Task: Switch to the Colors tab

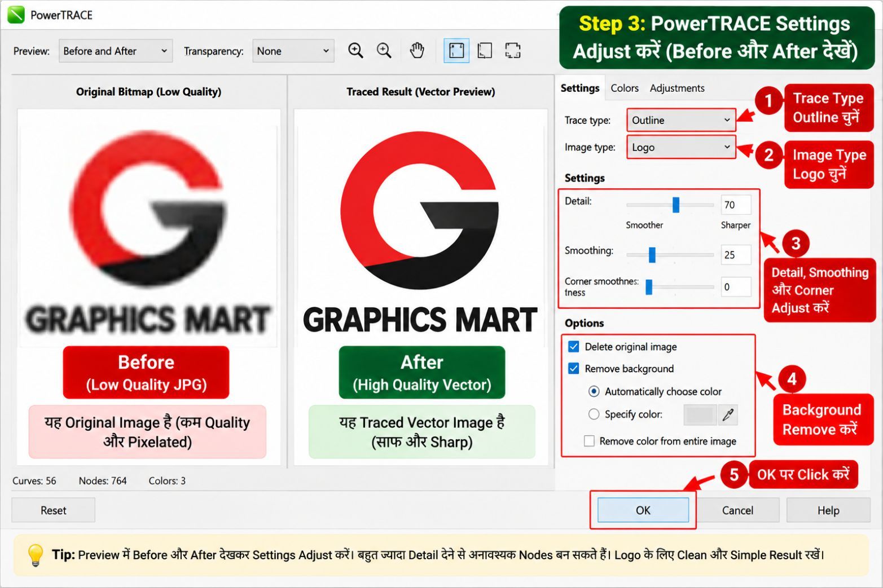Action: click(x=625, y=88)
